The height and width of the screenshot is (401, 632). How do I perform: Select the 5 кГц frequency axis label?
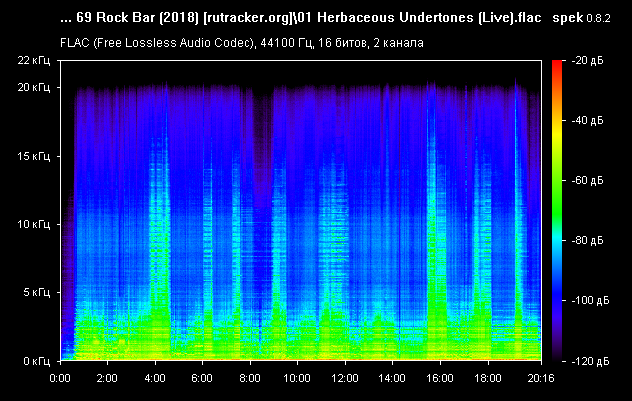click(x=36, y=292)
